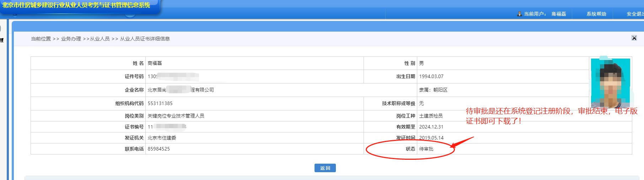Open 系统帮助 in the top bar
644x180 pixels.
pos(596,14)
